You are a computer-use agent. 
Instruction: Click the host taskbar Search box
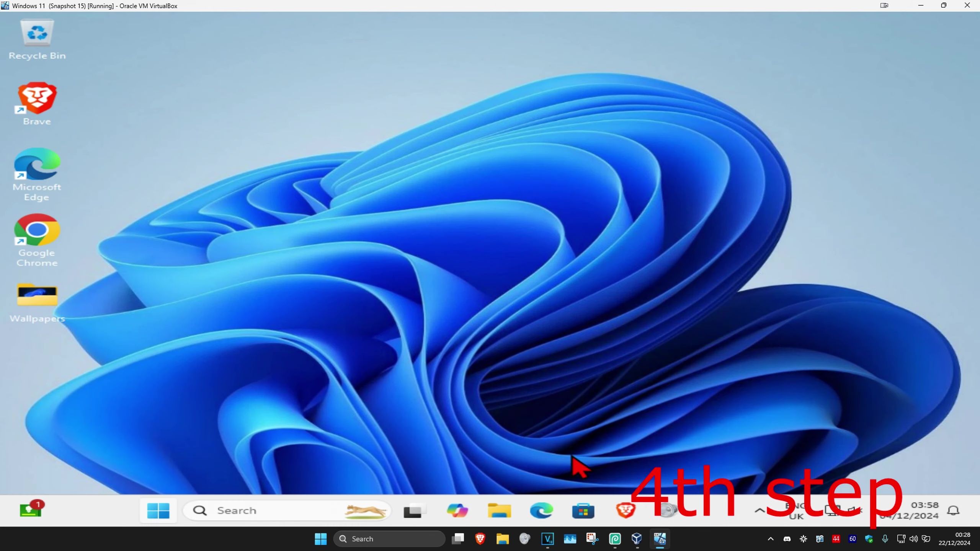click(x=389, y=539)
